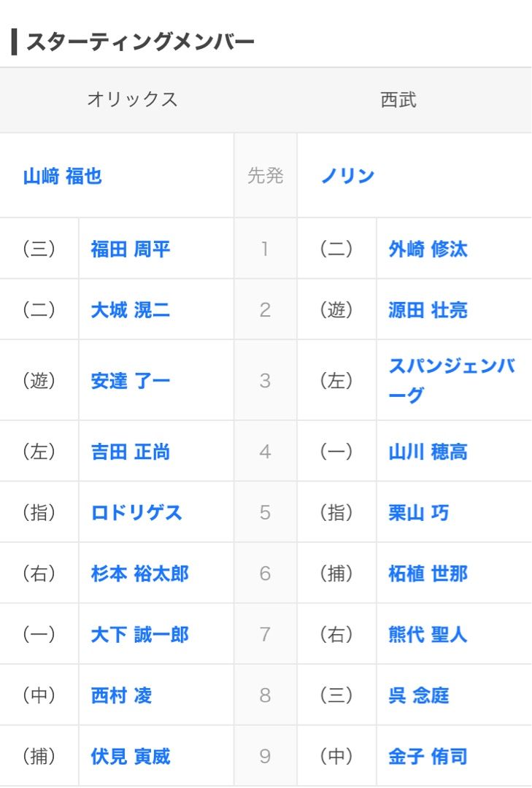Click スパンジェンバーグ player link

coord(452,380)
